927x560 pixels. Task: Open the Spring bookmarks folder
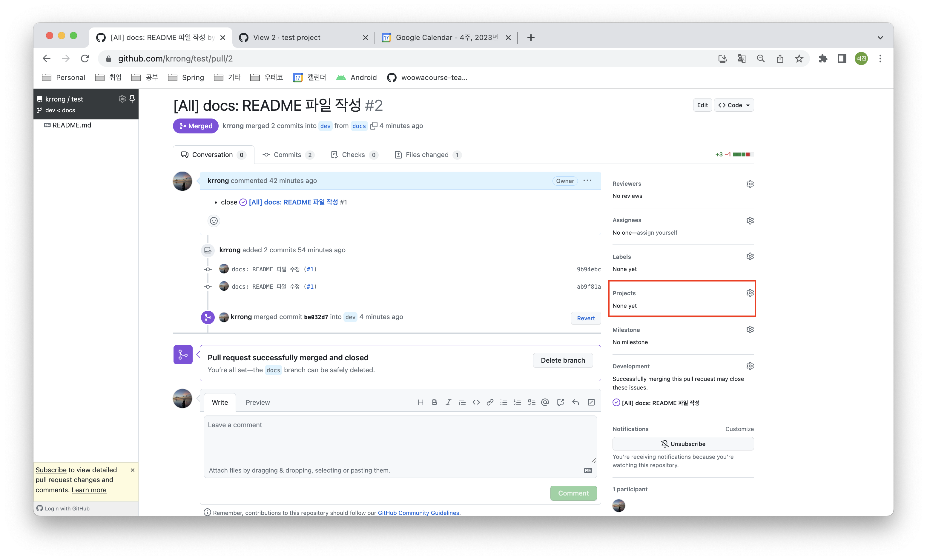click(x=186, y=78)
